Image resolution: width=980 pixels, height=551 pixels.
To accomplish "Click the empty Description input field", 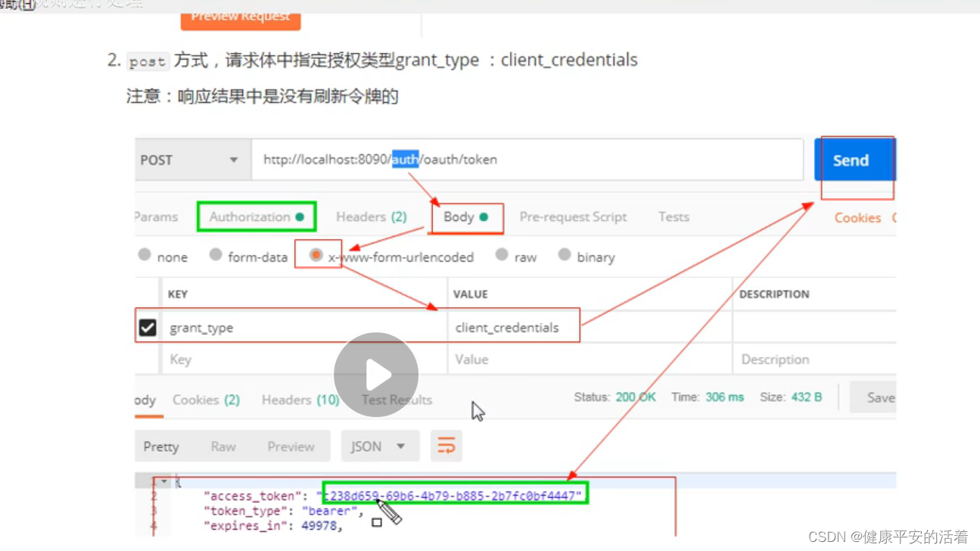I will point(814,360).
